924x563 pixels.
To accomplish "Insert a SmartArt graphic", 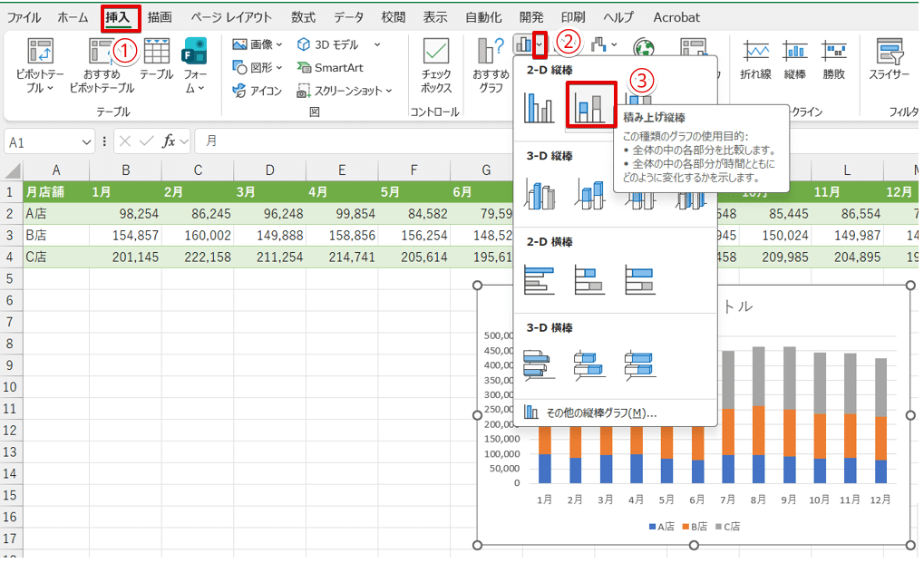I will pos(330,67).
